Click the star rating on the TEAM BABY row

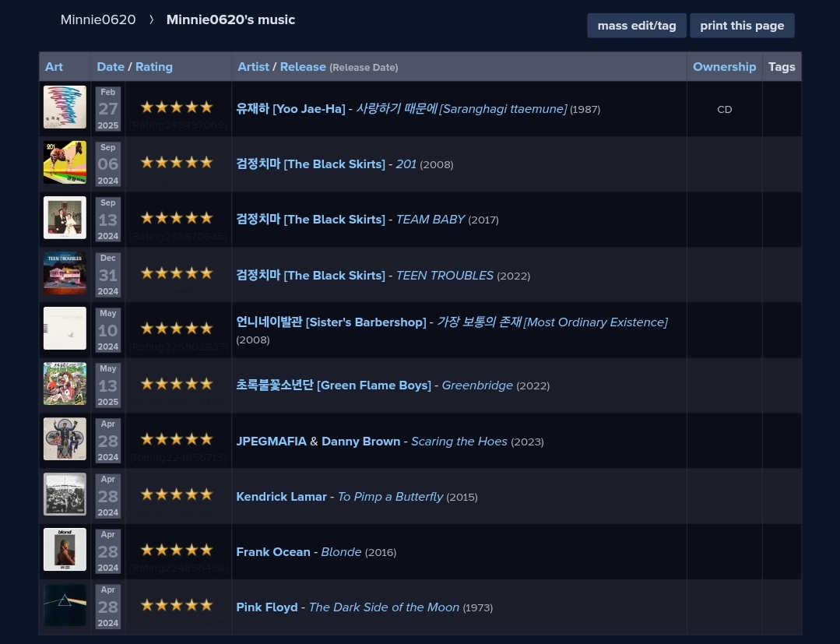(x=177, y=218)
